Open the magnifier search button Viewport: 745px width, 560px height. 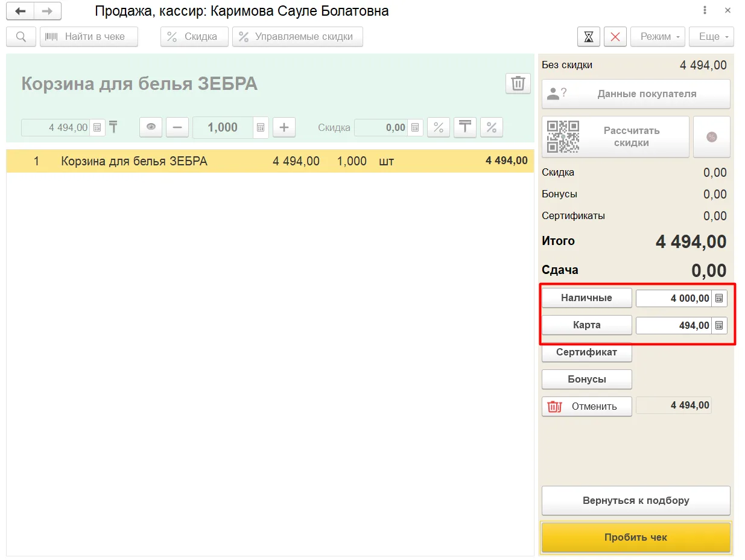[x=21, y=37]
